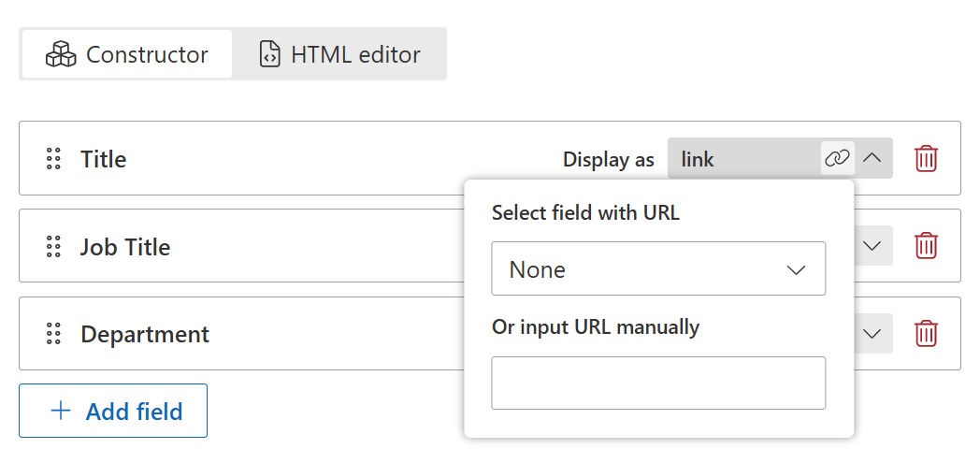Collapse the Title display-as chevron
The height and width of the screenshot is (463, 980).
coord(872,158)
